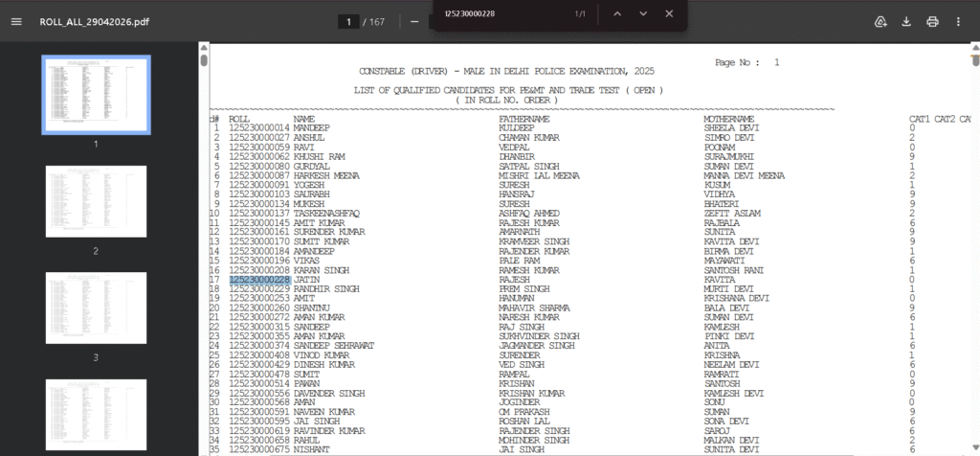
Task: Select page 1 thumbnail
Action: click(96, 94)
